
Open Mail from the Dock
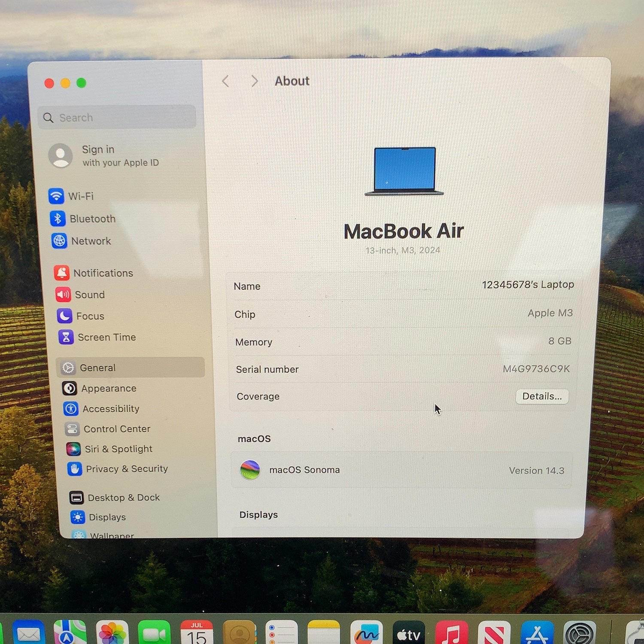(28, 633)
